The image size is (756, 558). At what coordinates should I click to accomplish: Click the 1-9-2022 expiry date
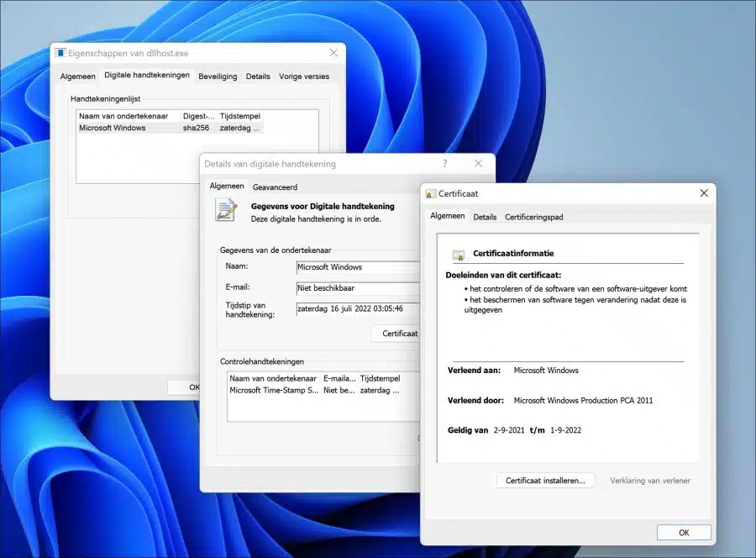coord(565,430)
